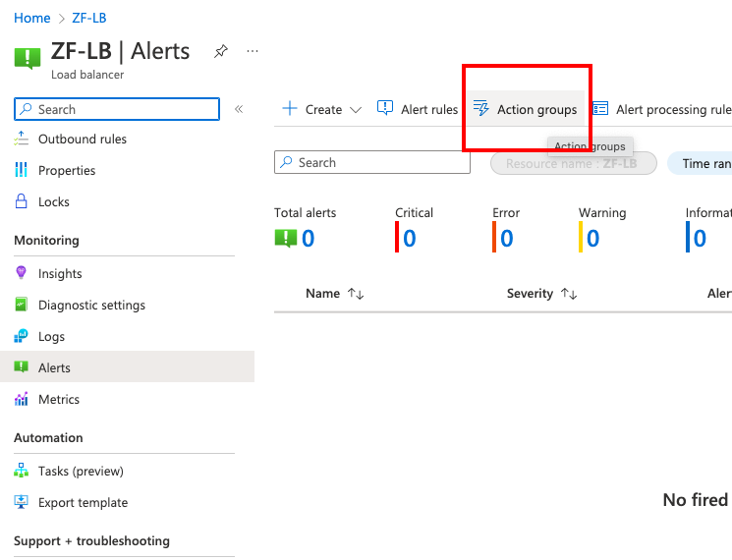Open Tasks (preview) under Automation
Viewport: 732px width, 560px height.
tap(81, 472)
